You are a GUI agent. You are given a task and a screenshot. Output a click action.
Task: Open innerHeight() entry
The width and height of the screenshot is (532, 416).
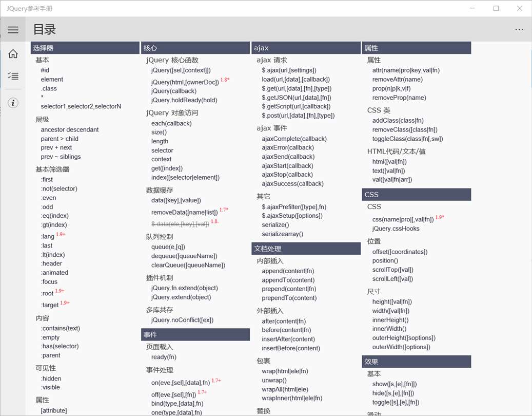390,320
